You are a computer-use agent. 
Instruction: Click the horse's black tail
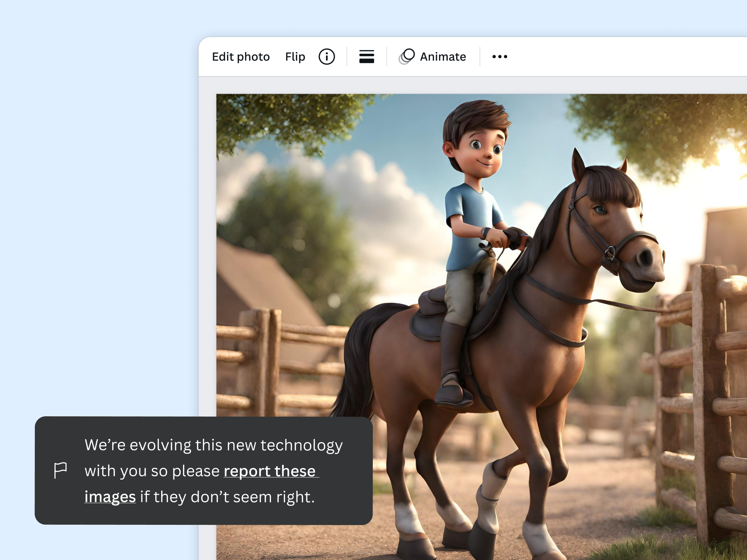358,356
